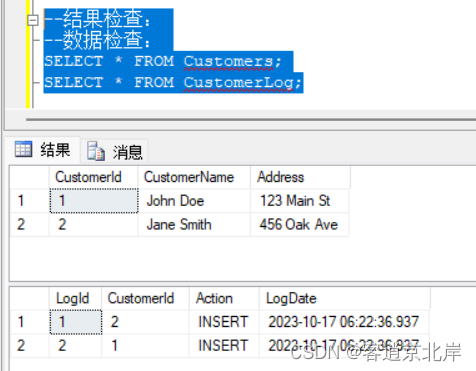
Task: Click the Action column header
Action: point(224,298)
